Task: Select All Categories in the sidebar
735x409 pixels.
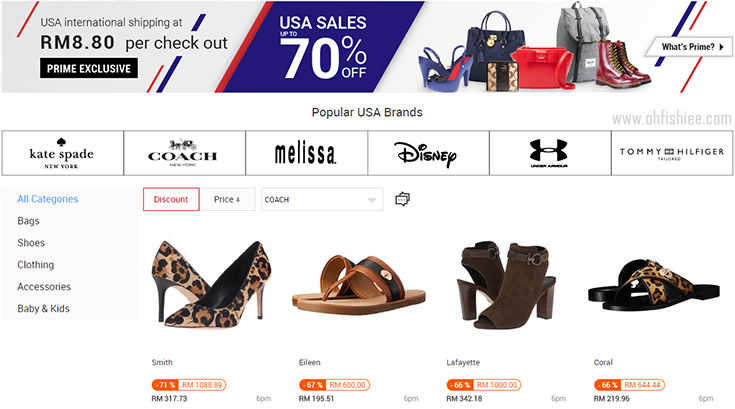Action: tap(47, 199)
